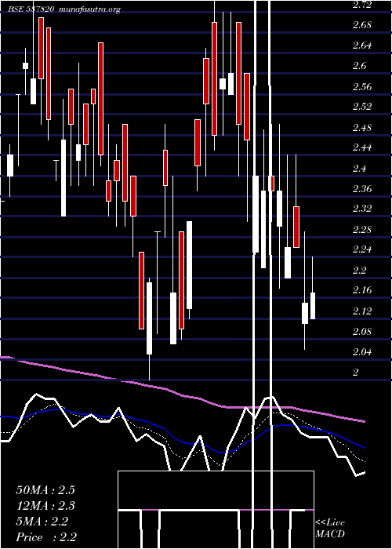Click the 2.64 price axis label
This screenshot has height=549, width=392.
362,45
